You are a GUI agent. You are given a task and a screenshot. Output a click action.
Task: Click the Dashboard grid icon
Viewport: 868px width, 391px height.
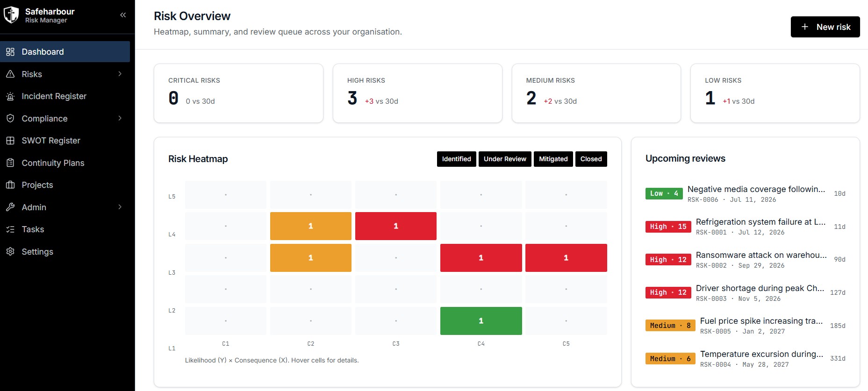[10, 52]
